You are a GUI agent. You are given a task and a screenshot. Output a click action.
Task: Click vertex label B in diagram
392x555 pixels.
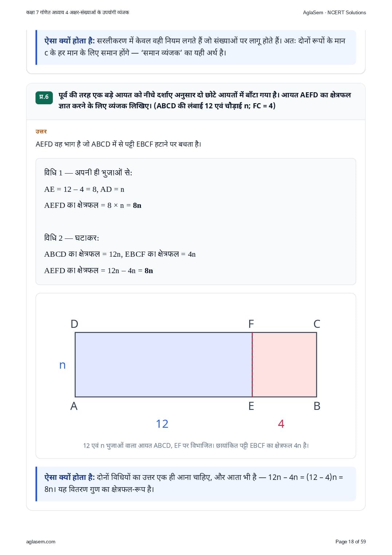(317, 406)
